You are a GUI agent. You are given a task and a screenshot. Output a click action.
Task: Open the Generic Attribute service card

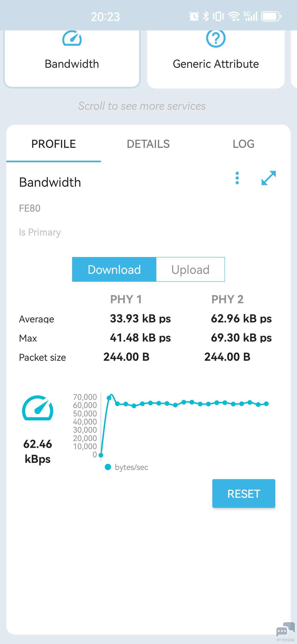[x=216, y=59]
